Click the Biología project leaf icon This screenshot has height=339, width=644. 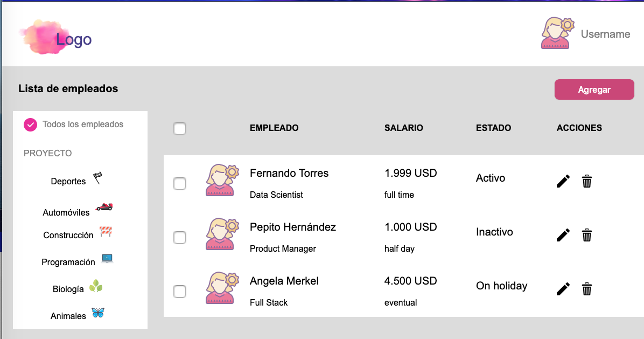(96, 286)
